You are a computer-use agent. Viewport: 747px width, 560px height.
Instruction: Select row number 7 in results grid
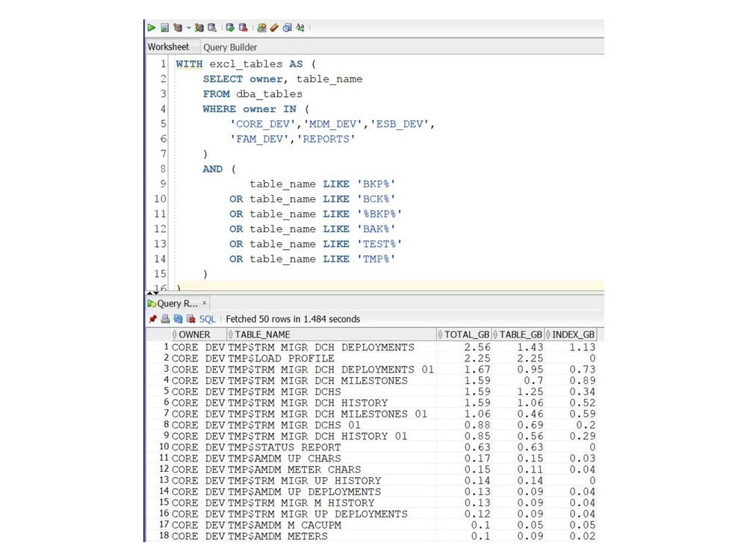(167, 414)
